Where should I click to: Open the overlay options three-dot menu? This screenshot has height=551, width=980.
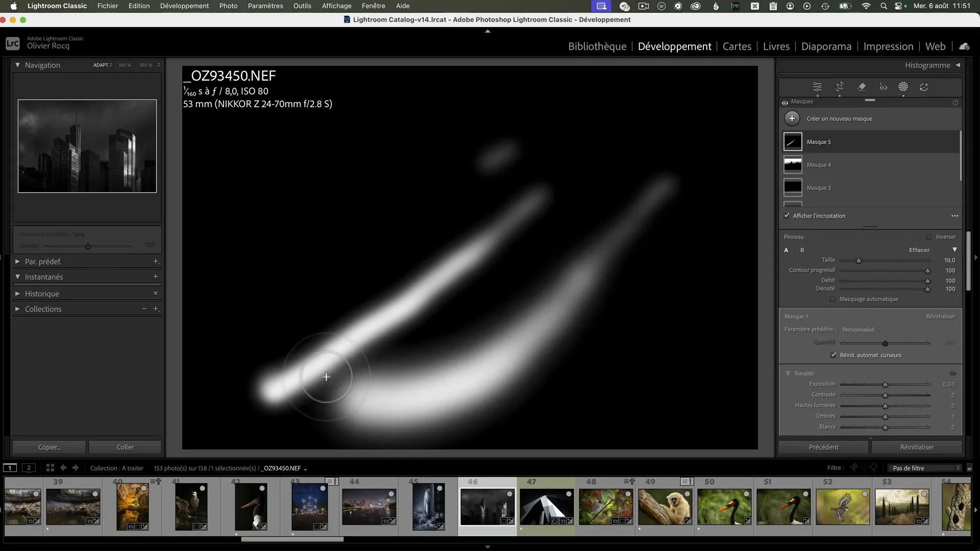pos(954,216)
